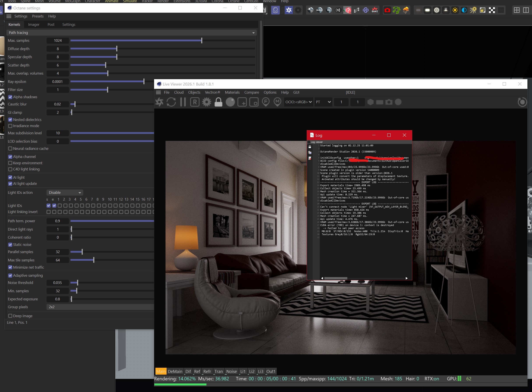532x392 pixels.
Task: Enable clay mode sphere icon
Action: click(230, 102)
